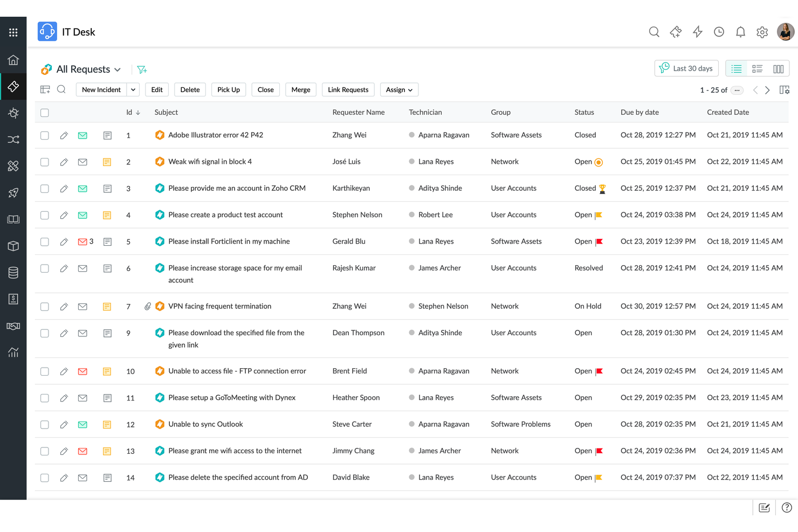This screenshot has height=532, width=798.
Task: Click the notifications bell icon
Action: coord(740,32)
